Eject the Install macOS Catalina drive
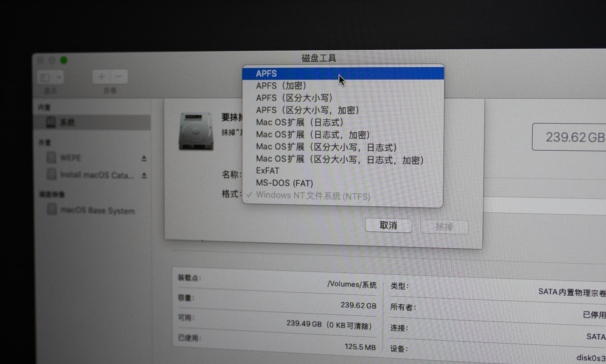The height and width of the screenshot is (364, 606). [144, 175]
